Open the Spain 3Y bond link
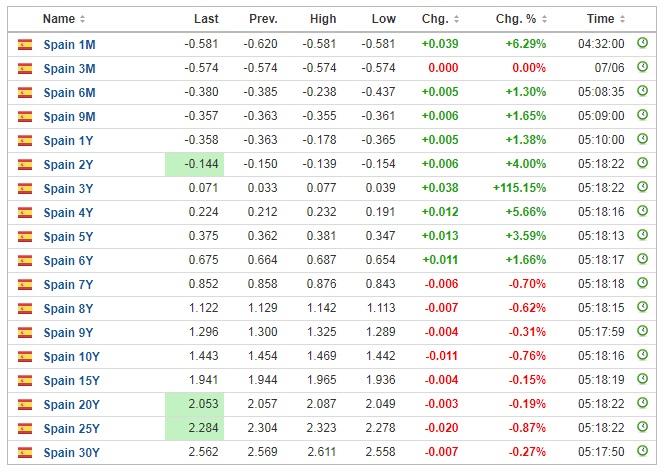666x473 pixels. click(x=68, y=189)
